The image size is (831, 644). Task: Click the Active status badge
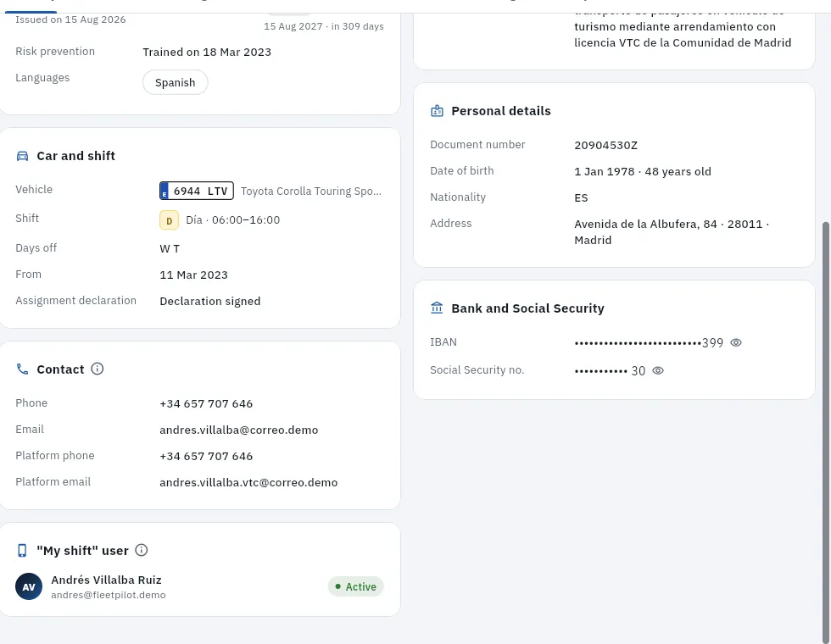pos(355,586)
